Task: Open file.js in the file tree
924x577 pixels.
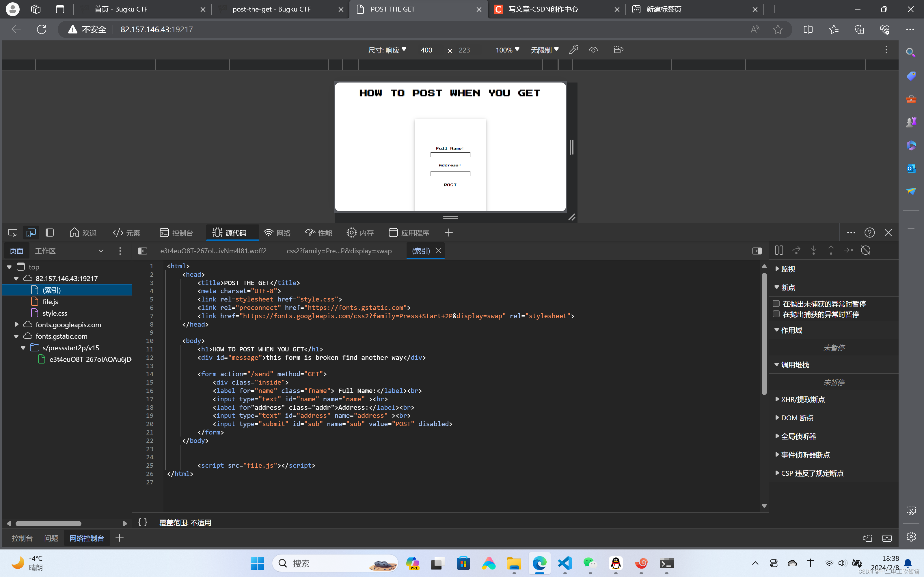Action: (x=50, y=301)
